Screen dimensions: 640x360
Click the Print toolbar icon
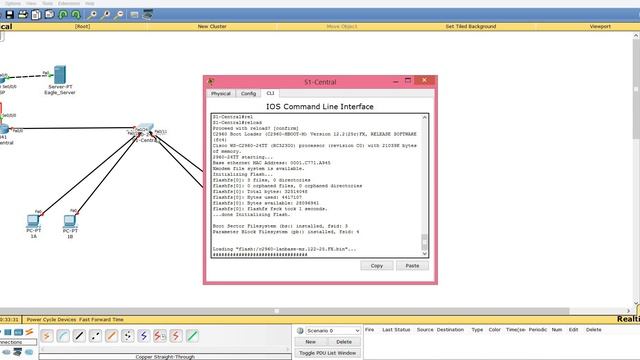(23, 15)
